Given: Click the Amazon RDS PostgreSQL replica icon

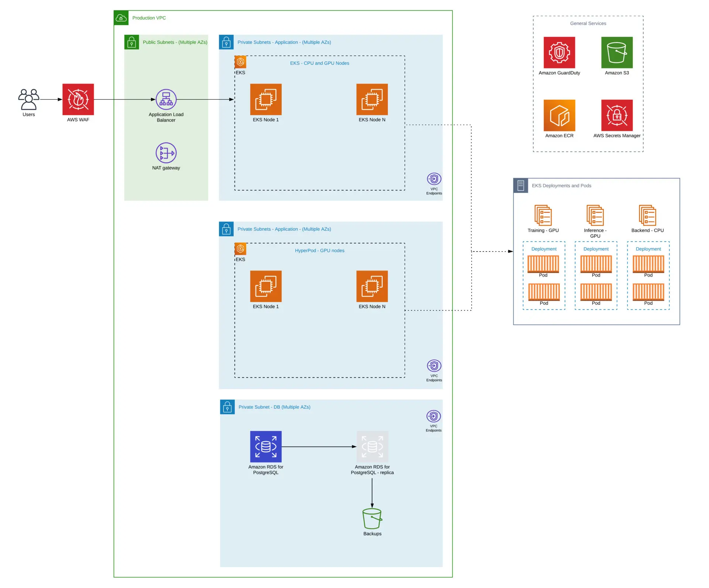Looking at the screenshot, I should (x=372, y=447).
